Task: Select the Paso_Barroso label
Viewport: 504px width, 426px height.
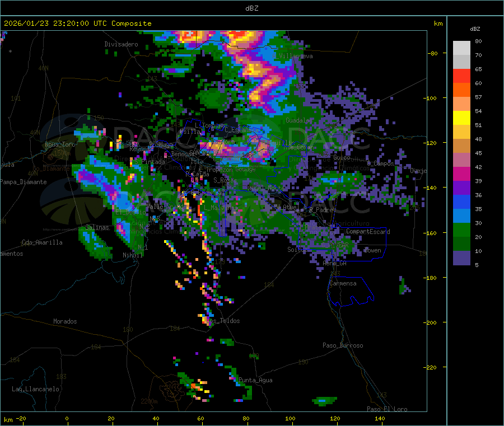Action: point(343,345)
